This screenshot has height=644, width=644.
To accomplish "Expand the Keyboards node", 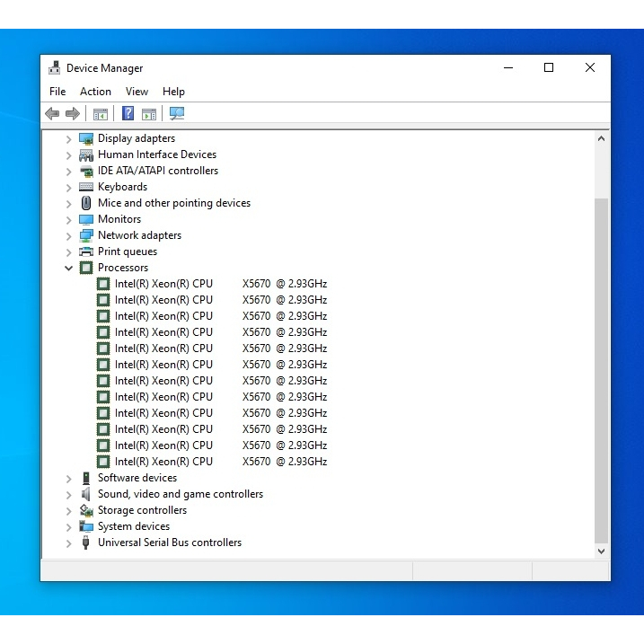I will coord(68,188).
